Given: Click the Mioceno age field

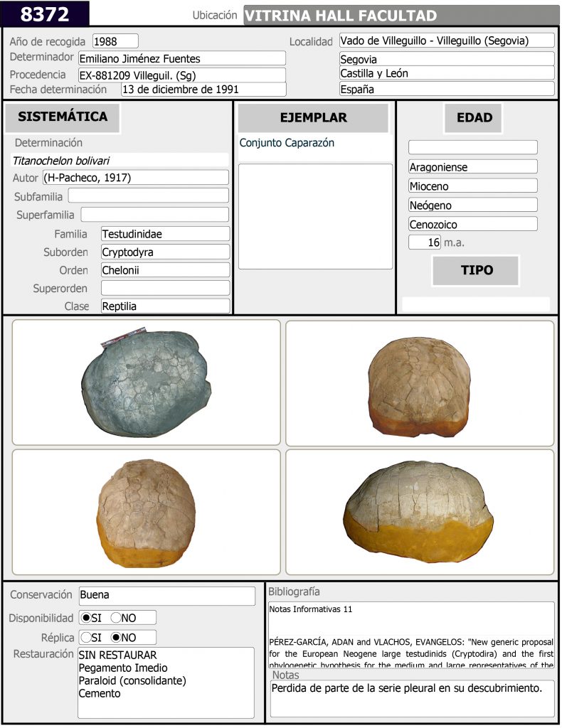Looking at the screenshot, I should coord(472,186).
